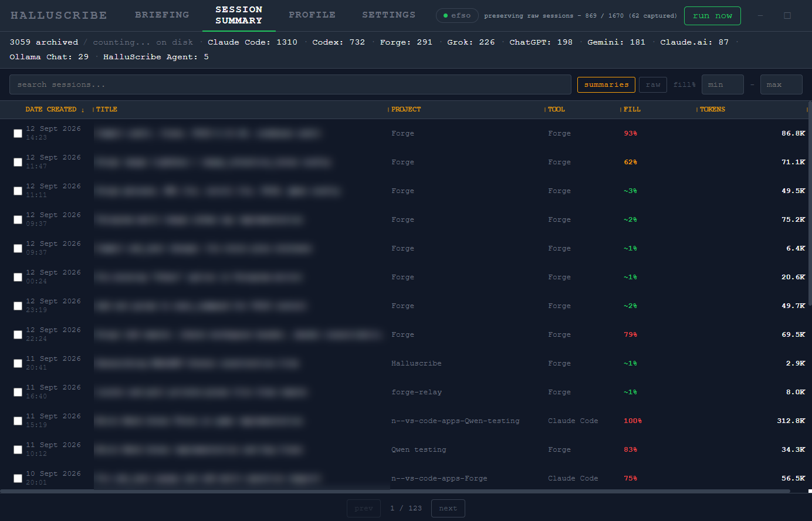The height and width of the screenshot is (521, 812).
Task: Check the 12 Sept 23:19 session checkbox
Action: coord(18,306)
